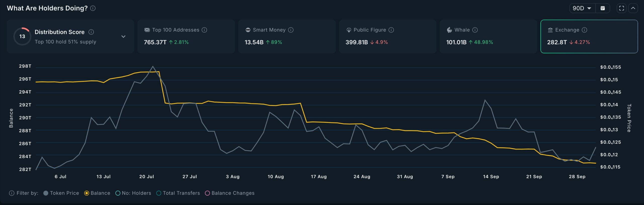
Task: Open the calendar date picker
Action: pyautogui.click(x=603, y=8)
